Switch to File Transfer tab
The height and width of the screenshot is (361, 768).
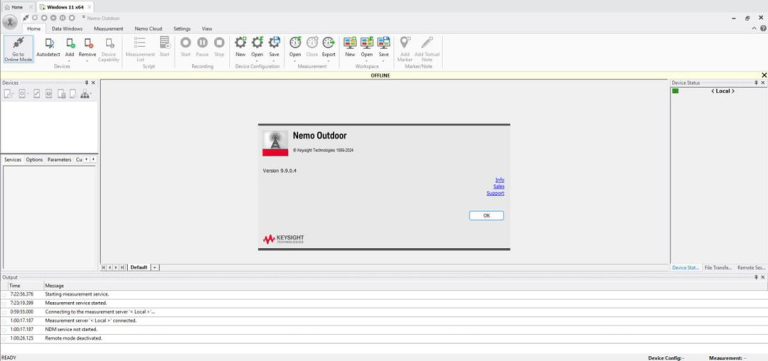point(718,268)
